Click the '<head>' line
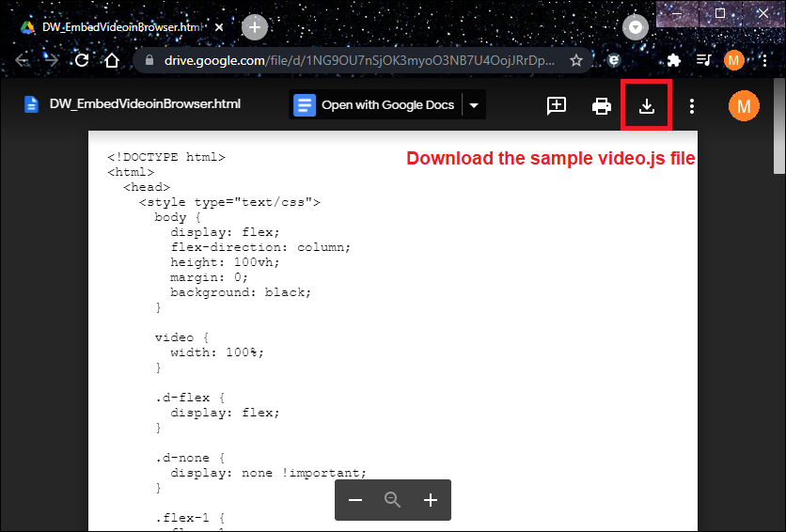786x532 pixels. point(147,187)
